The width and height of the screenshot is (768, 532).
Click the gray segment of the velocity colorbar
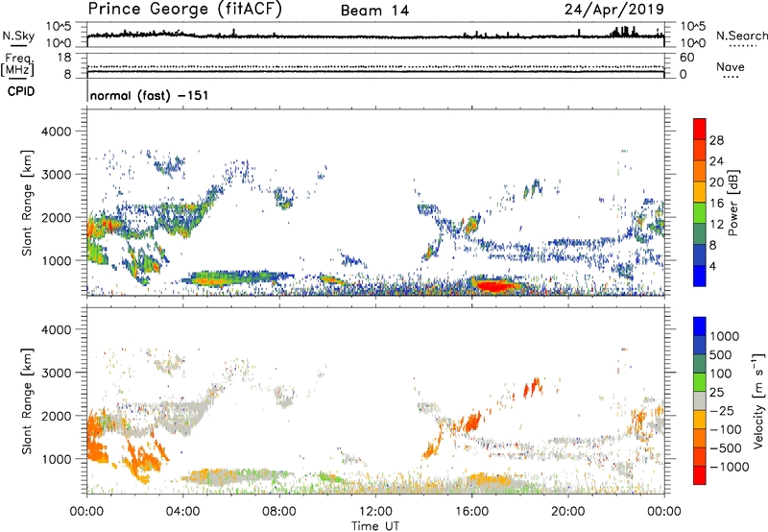[x=700, y=400]
